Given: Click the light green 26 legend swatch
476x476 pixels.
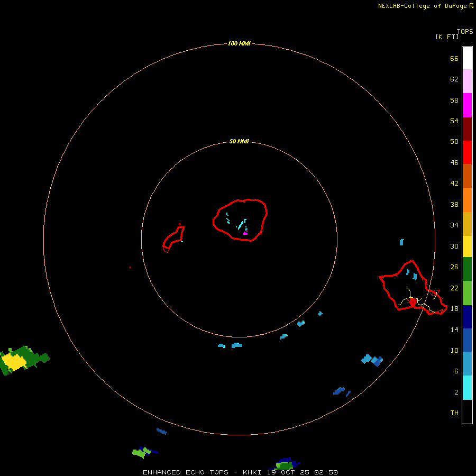Looking at the screenshot, I should point(467,293).
